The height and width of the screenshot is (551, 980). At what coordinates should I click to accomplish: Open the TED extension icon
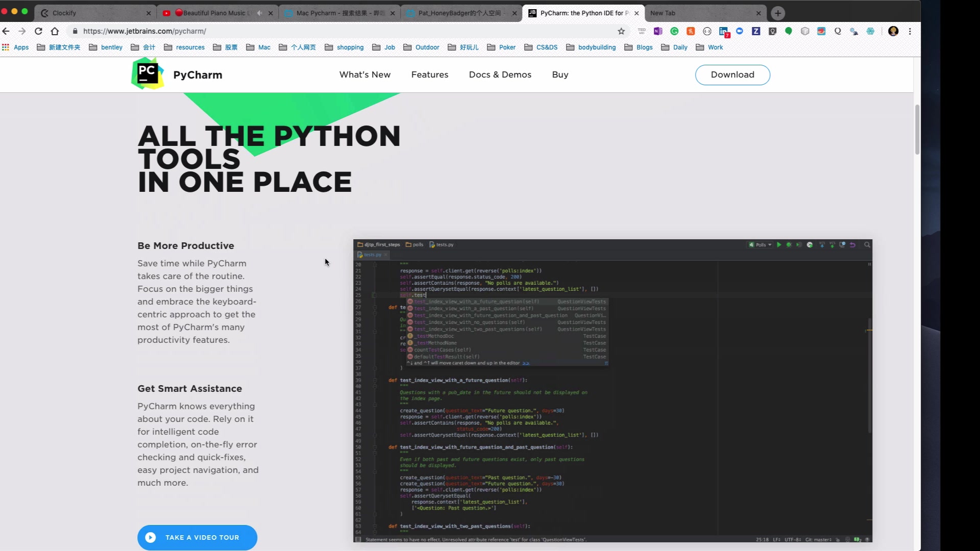[642, 31]
